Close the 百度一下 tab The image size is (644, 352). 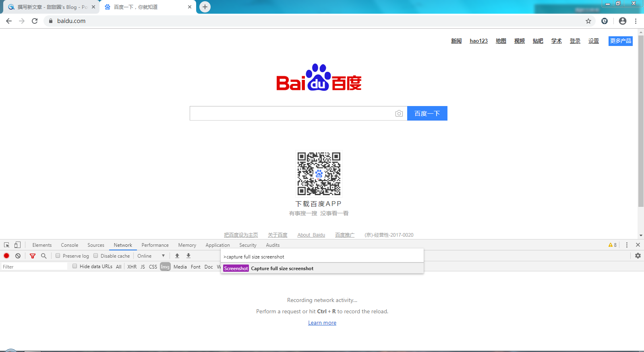coord(190,7)
